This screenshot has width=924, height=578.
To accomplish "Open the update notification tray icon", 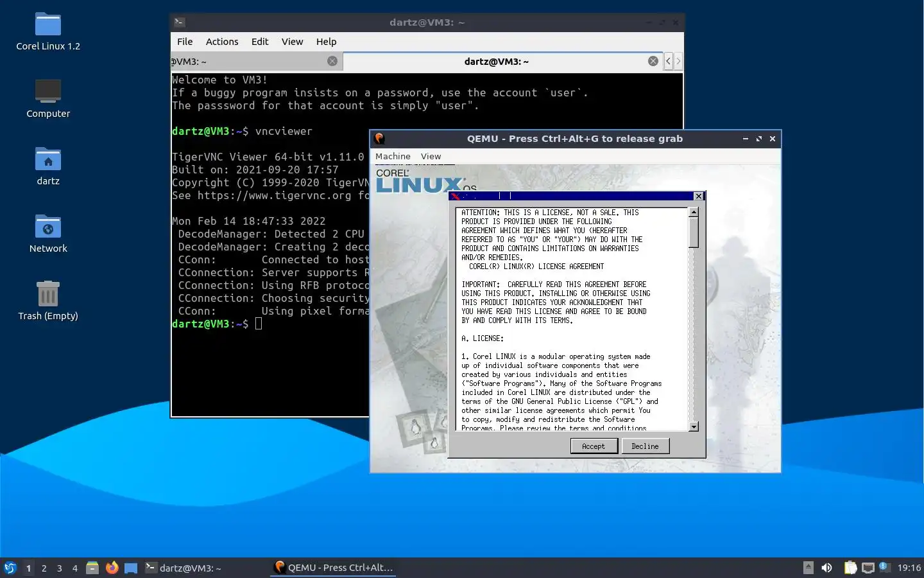I will [x=884, y=566].
